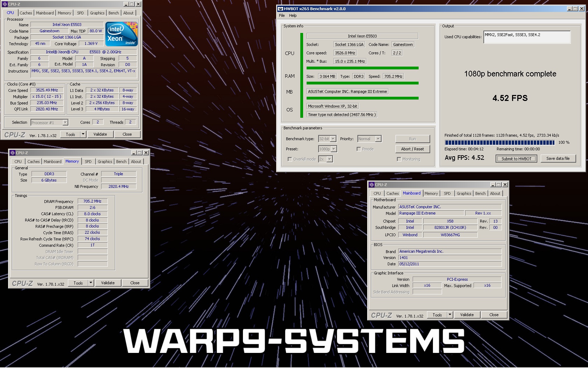The image size is (588, 368).
Task: Click Close button in CPU-Z Mainboard window
Action: point(494,315)
